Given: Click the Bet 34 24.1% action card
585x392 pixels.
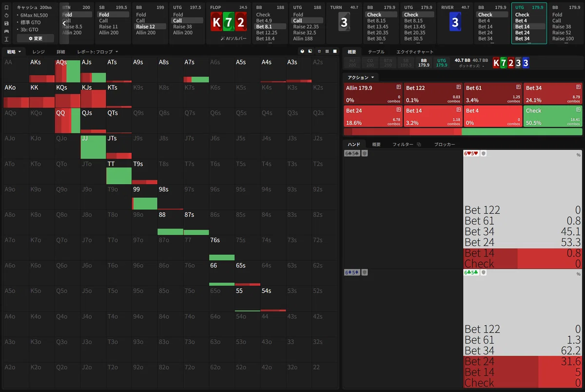Looking at the screenshot, I should [x=553, y=94].
